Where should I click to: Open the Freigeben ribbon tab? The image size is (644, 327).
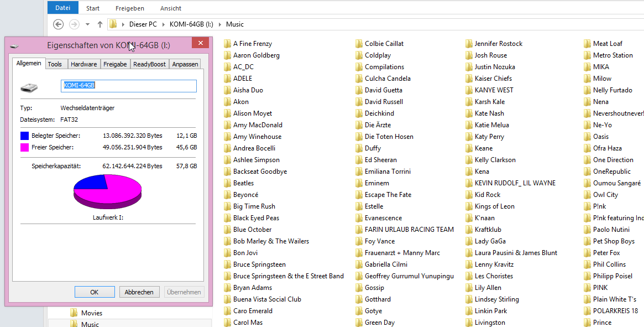130,8
